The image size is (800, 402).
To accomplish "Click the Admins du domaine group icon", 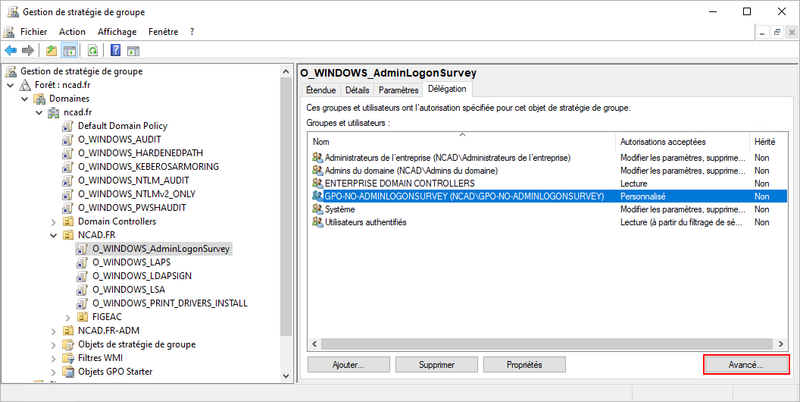I will tap(319, 171).
